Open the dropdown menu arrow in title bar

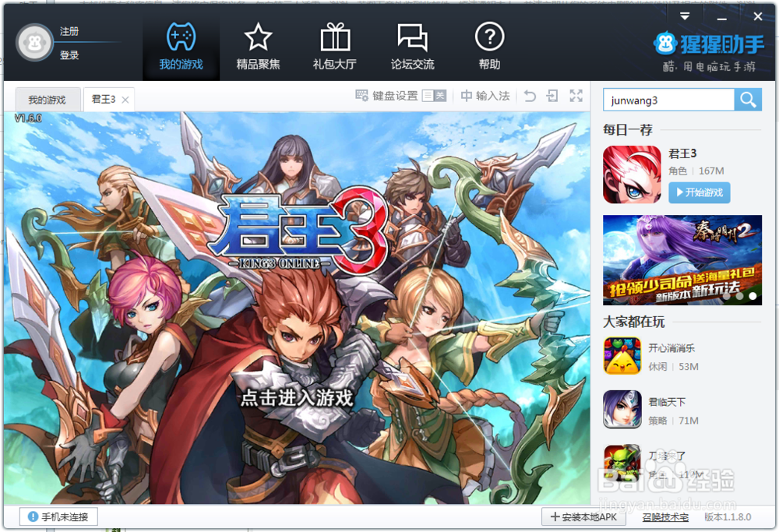tap(685, 16)
